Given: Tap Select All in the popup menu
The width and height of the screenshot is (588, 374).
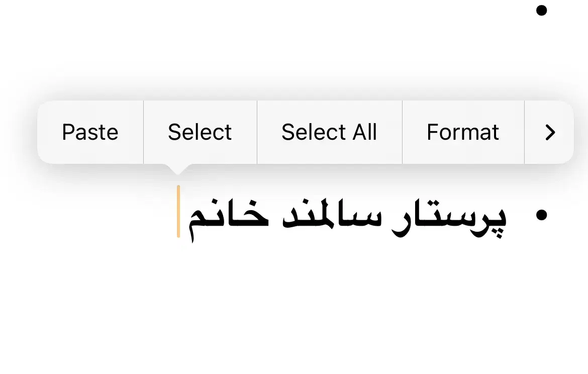Looking at the screenshot, I should [x=329, y=132].
